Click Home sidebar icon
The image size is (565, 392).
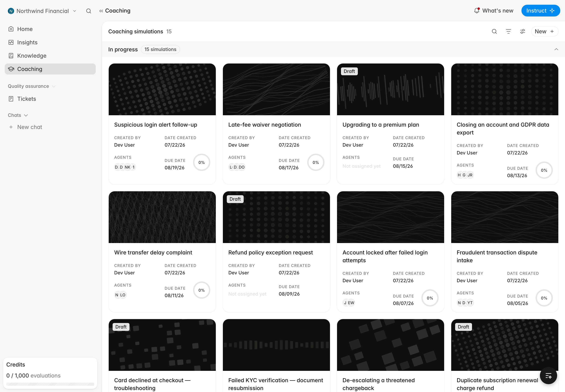pos(11,29)
